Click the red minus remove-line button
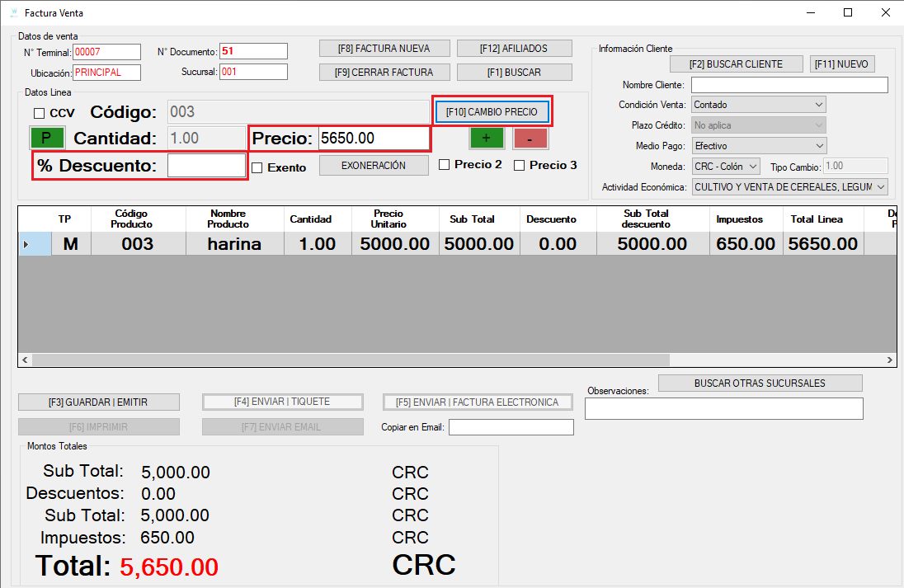This screenshot has height=588, width=904. pos(530,139)
